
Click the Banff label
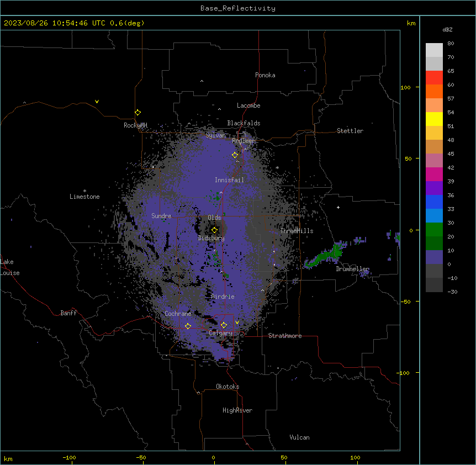coord(68,313)
